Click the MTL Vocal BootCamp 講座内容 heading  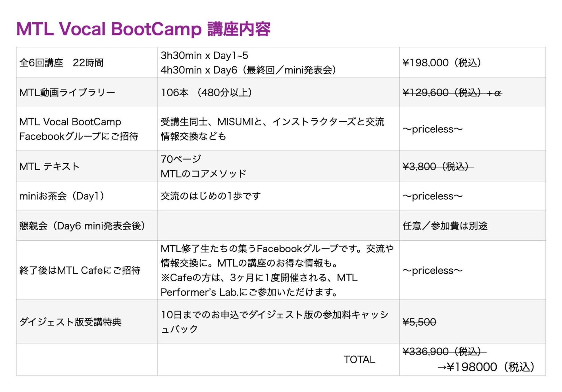coord(143,29)
